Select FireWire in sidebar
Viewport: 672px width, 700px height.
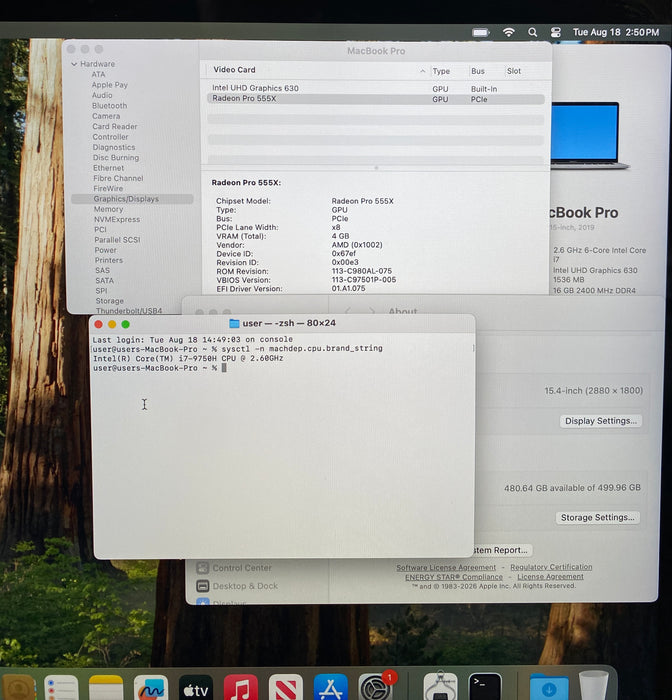coord(108,188)
